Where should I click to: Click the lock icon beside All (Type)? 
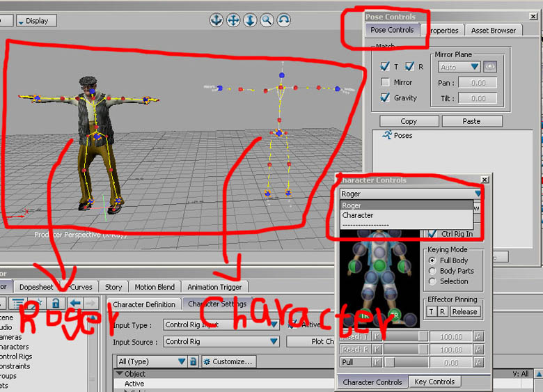[x=194, y=361]
